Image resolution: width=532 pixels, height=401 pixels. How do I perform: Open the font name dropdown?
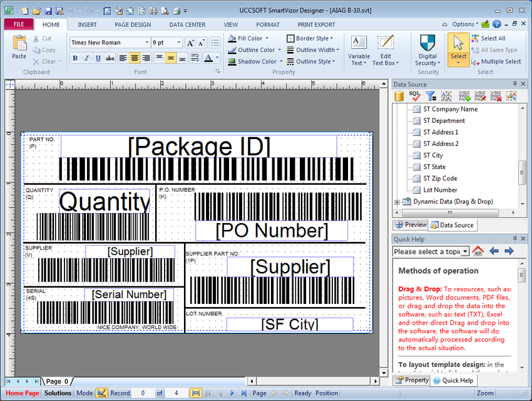pyautogui.click(x=146, y=43)
